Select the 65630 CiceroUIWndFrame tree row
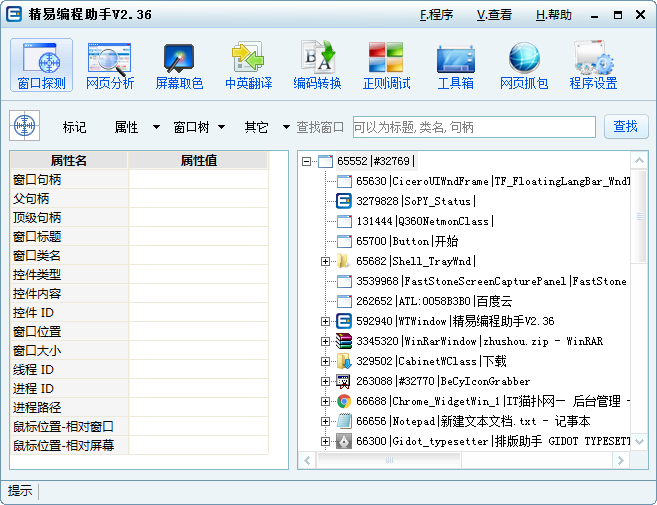 point(493,181)
